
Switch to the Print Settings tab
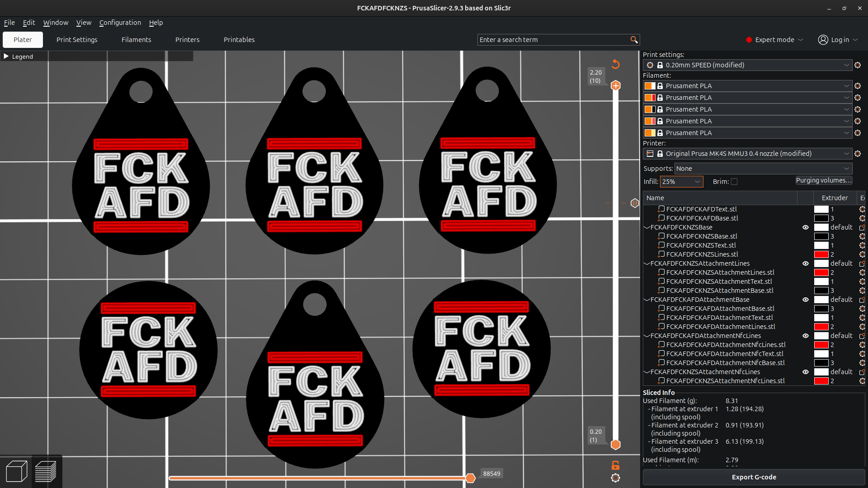pos(77,40)
